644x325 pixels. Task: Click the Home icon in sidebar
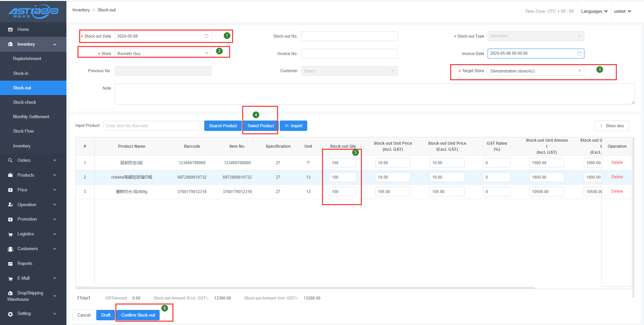point(10,30)
